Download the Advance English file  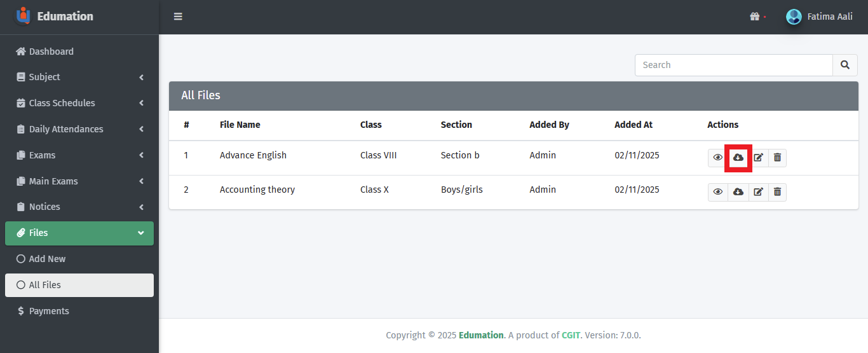coord(738,158)
